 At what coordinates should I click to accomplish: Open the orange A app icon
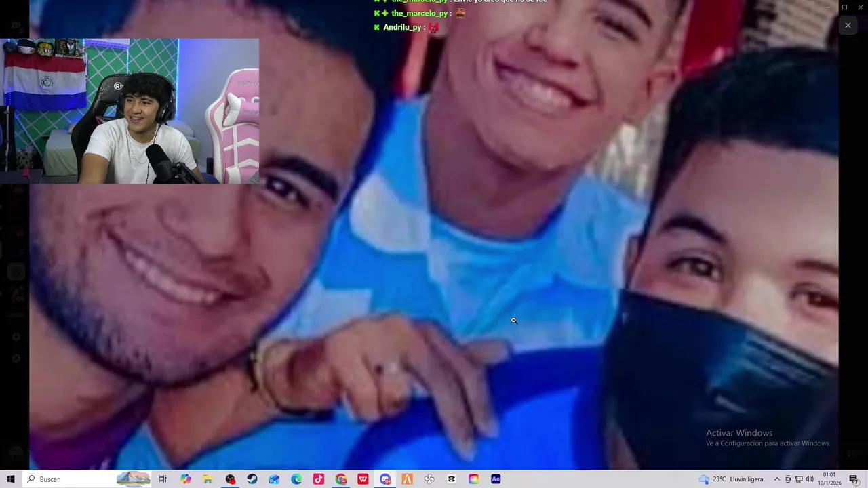pos(407,479)
